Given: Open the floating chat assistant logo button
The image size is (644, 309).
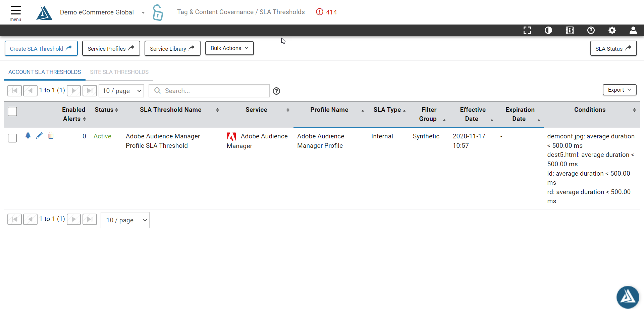Looking at the screenshot, I should pyautogui.click(x=628, y=297).
